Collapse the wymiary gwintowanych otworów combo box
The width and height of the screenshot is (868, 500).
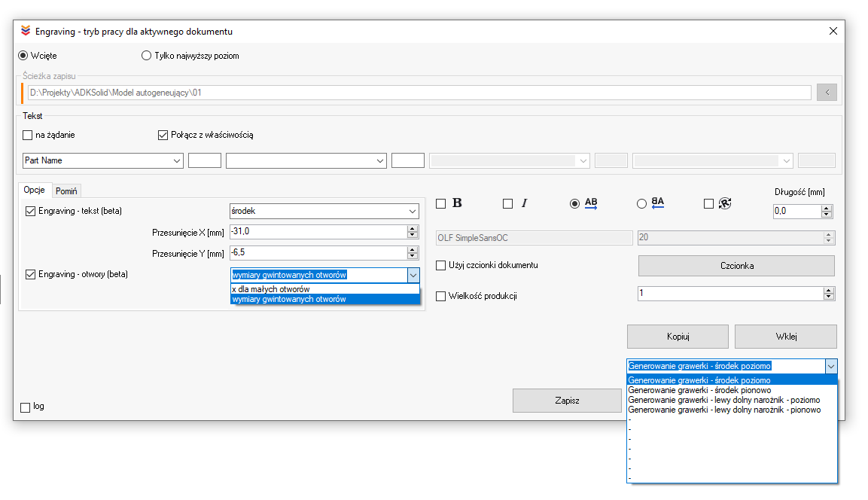413,275
